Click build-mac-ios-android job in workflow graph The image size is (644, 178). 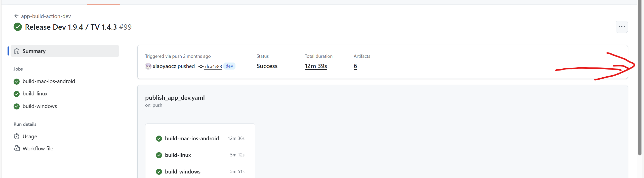[x=192, y=139]
